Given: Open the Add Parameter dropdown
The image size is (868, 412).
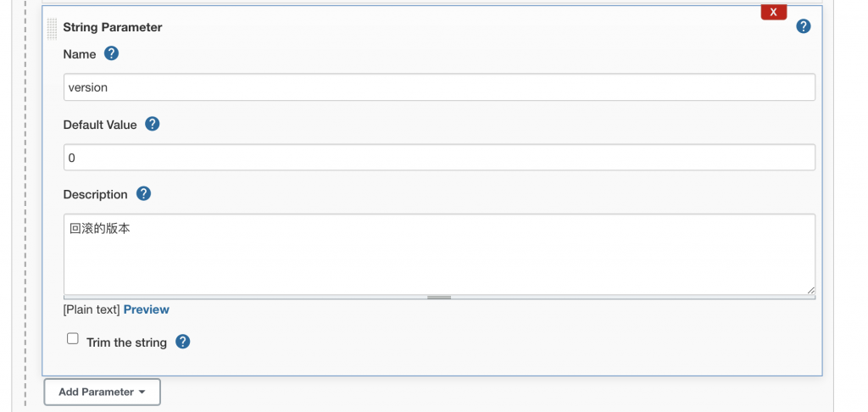Looking at the screenshot, I should click(103, 392).
